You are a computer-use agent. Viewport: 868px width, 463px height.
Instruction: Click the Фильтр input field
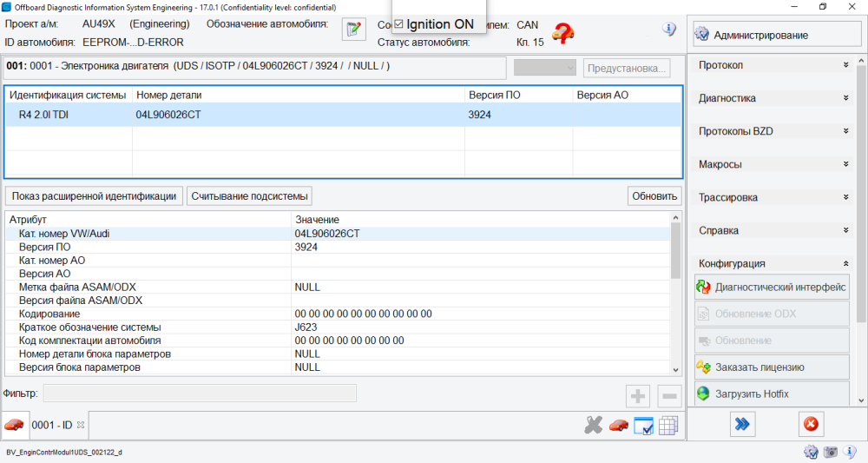click(200, 394)
